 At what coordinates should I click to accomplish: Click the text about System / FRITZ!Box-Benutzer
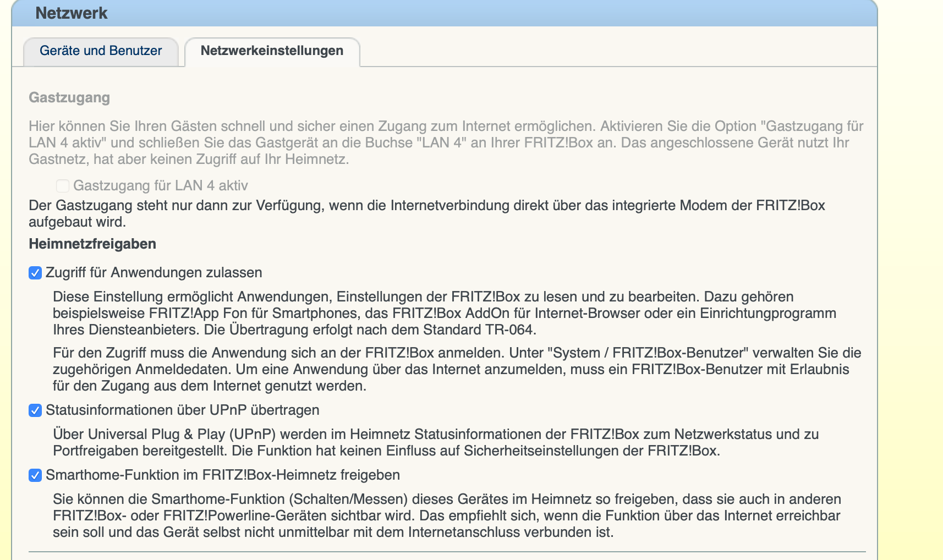coord(457,370)
